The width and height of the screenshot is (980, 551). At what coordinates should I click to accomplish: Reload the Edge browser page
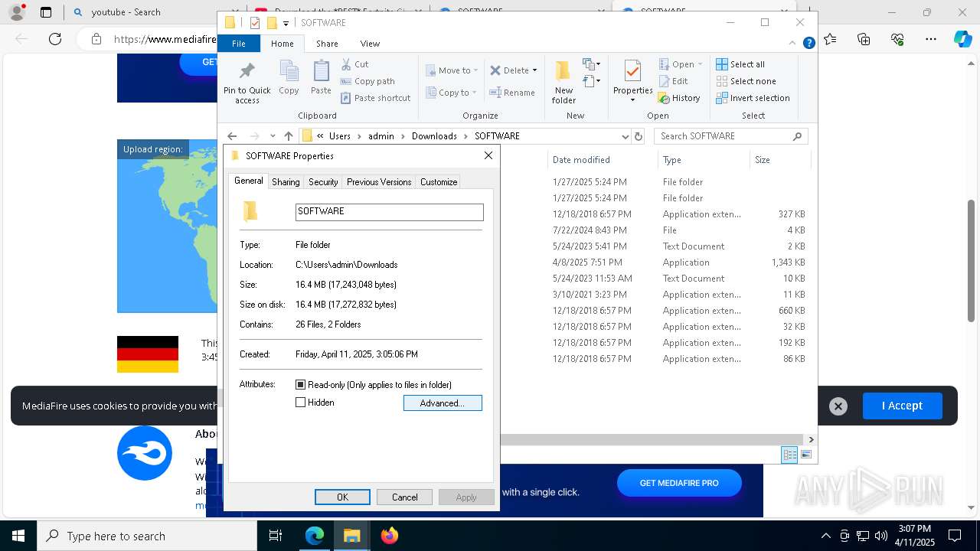pyautogui.click(x=55, y=39)
